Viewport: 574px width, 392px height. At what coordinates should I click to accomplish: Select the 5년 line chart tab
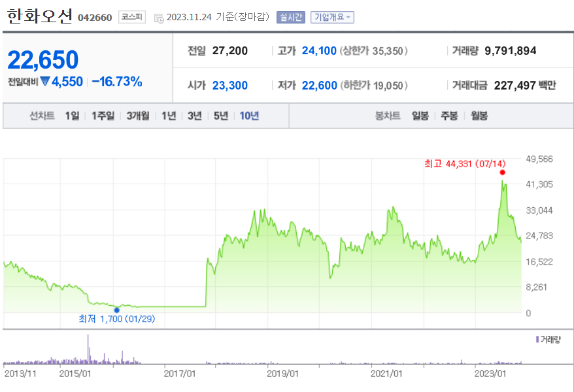[221, 116]
